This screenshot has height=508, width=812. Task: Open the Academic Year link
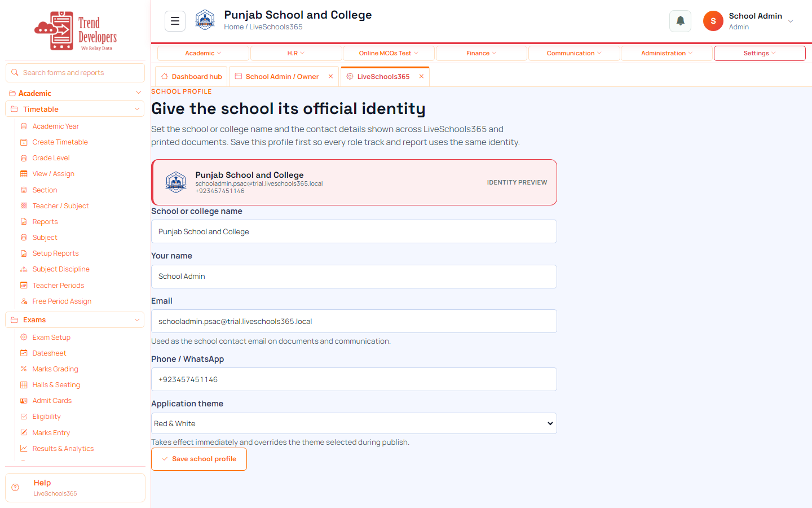(x=55, y=126)
